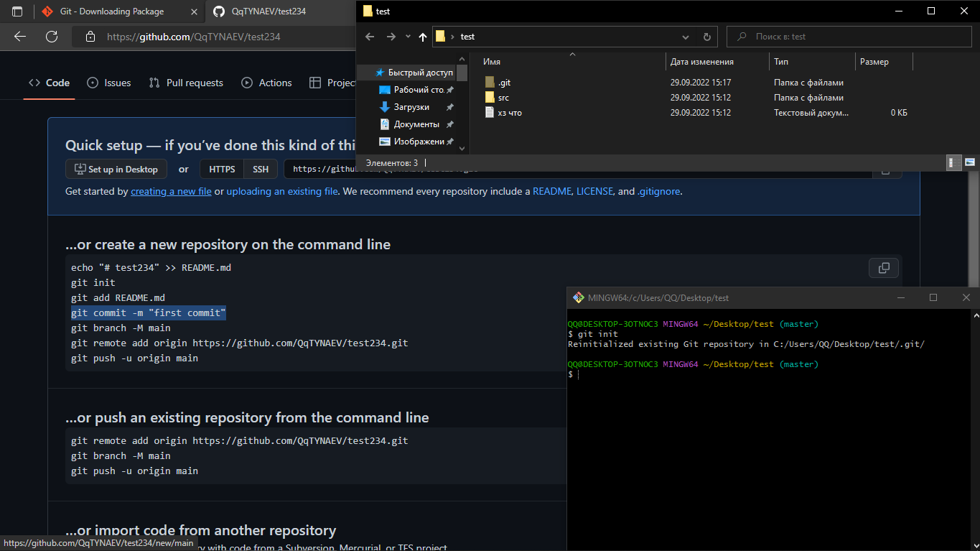Open the Pull requests tab

(186, 83)
